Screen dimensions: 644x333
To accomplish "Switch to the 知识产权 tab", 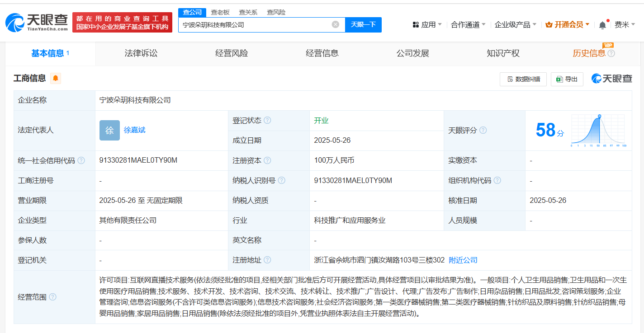I will (503, 53).
